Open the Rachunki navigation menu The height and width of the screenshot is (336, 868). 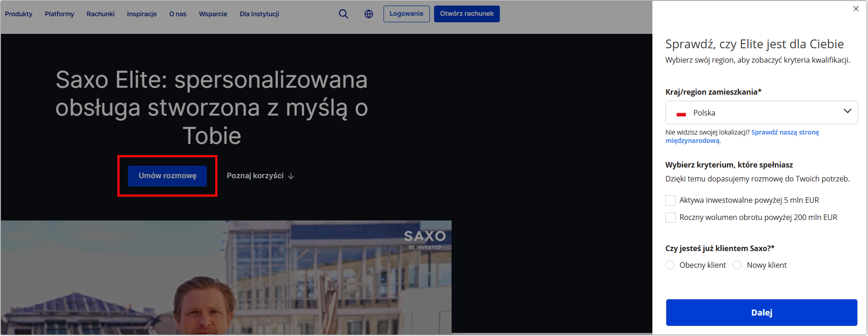tap(101, 14)
